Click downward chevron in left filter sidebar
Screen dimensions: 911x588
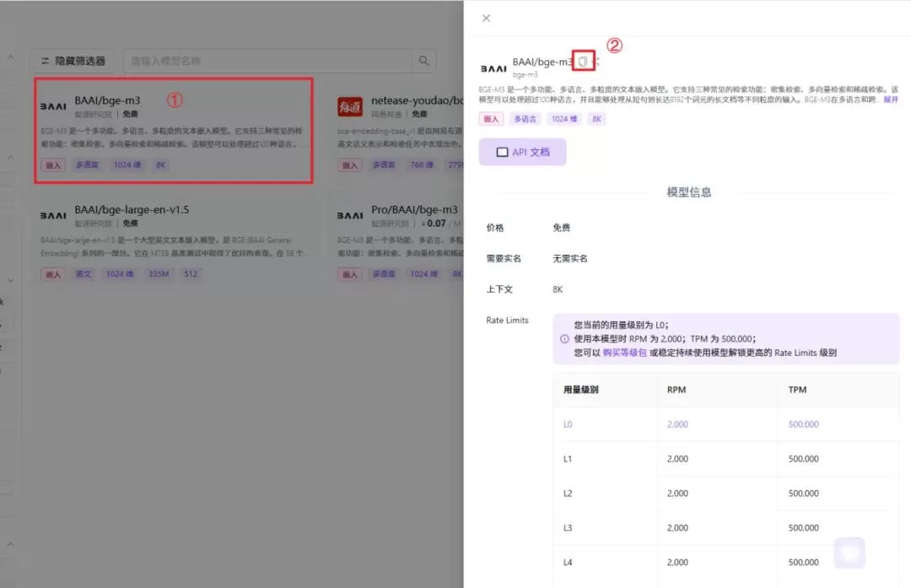[x=10, y=281]
